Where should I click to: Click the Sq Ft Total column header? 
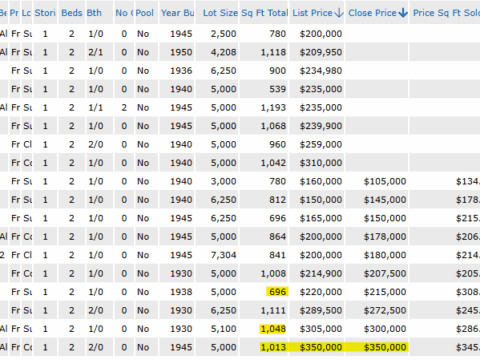click(x=265, y=13)
